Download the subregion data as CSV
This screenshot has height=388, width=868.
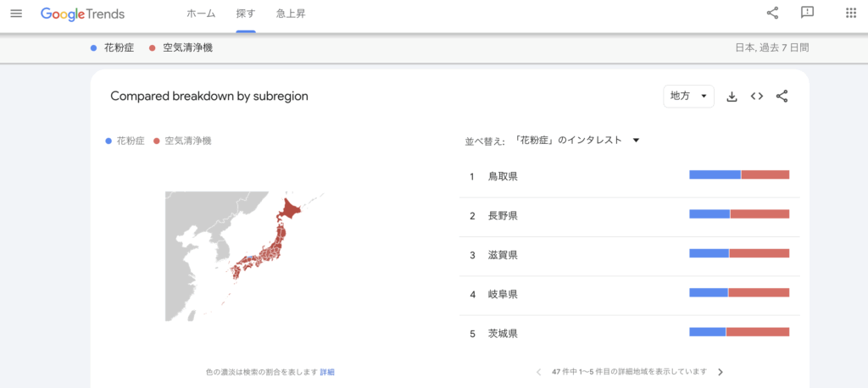click(x=732, y=97)
